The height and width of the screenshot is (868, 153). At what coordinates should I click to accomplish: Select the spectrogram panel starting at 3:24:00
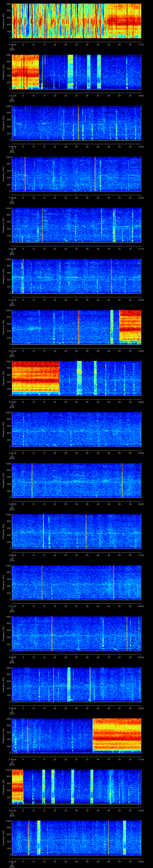pyautogui.click(x=76, y=429)
